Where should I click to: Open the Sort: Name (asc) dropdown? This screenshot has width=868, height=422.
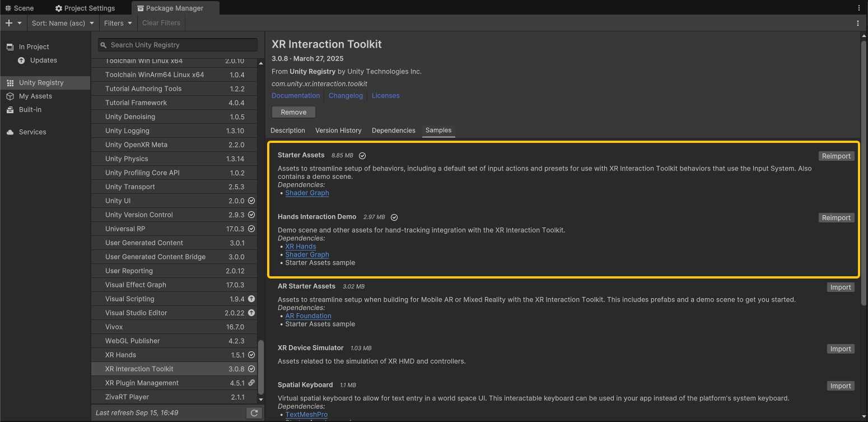click(x=63, y=23)
